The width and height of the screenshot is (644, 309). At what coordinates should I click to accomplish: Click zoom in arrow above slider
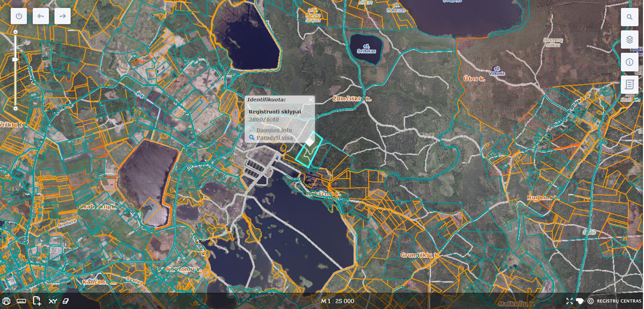16,32
